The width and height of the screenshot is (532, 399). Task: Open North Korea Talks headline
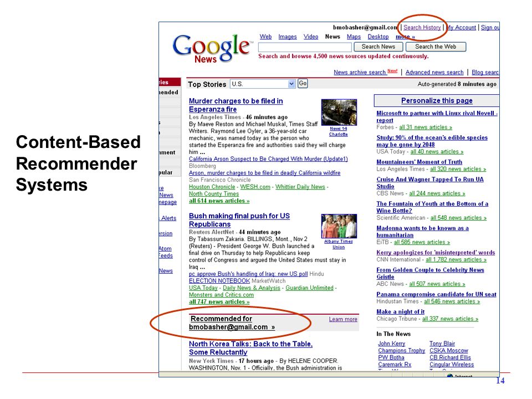coord(250,348)
